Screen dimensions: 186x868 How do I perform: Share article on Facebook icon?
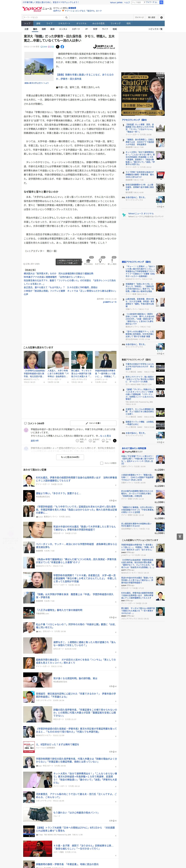click(62, 47)
